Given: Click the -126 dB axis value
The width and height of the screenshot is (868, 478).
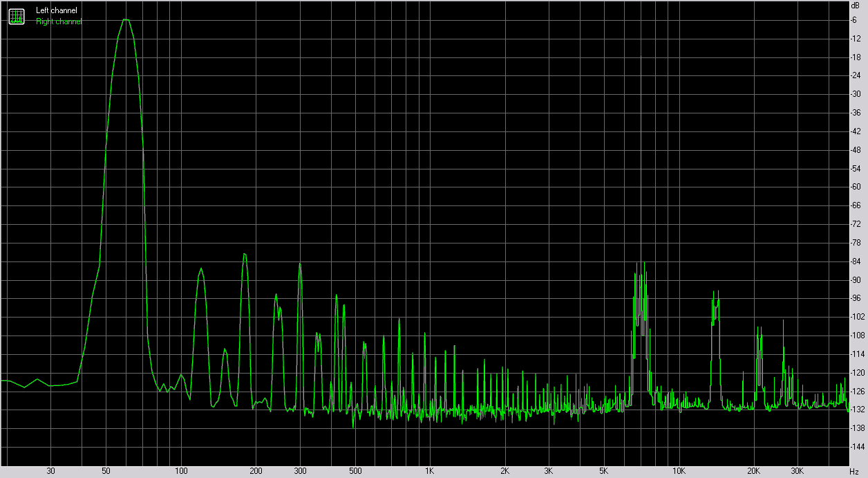Looking at the screenshot, I should [858, 392].
